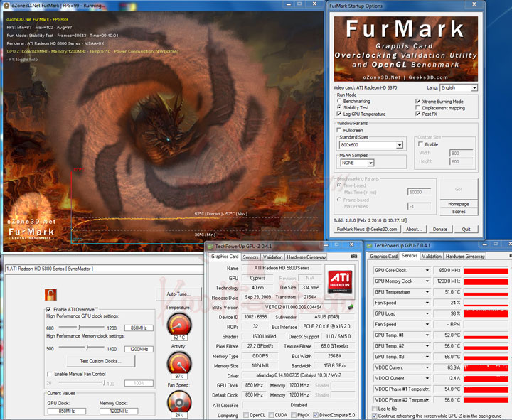Click the GPU-Z screenshot camera icon
This screenshot has width=512, height=420.
pyautogui.click(x=353, y=257)
